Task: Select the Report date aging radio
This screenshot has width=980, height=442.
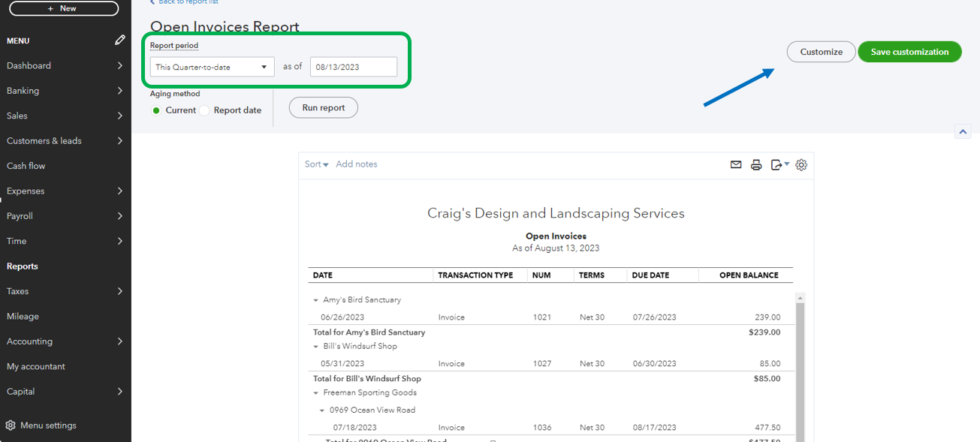Action: [204, 110]
